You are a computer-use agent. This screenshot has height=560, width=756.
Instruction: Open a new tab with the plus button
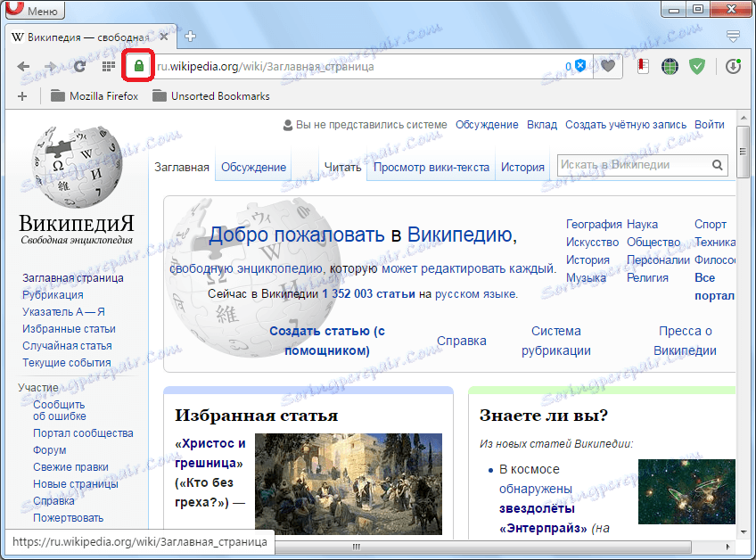coord(191,37)
